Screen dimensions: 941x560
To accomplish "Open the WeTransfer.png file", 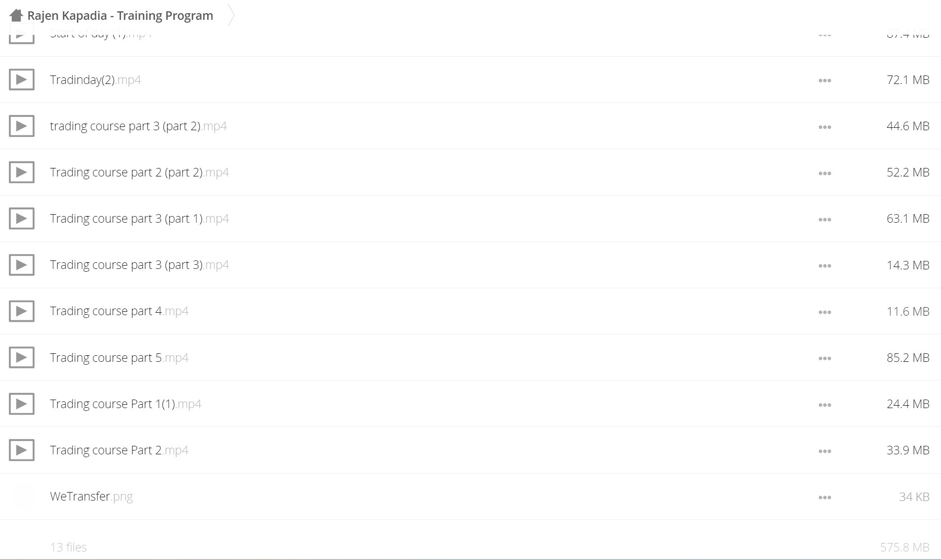I will point(92,496).
